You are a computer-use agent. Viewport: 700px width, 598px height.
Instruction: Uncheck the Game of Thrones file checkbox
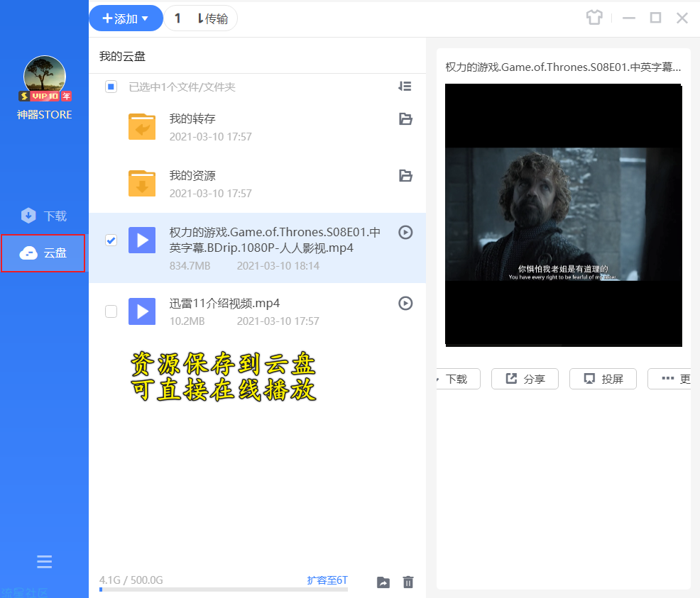point(111,240)
